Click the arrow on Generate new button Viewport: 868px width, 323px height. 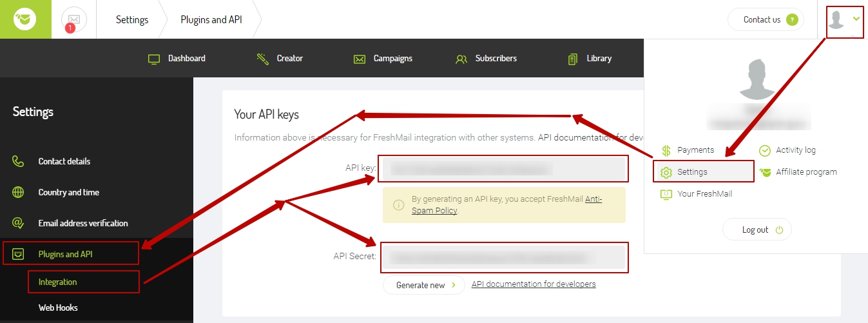tap(454, 285)
